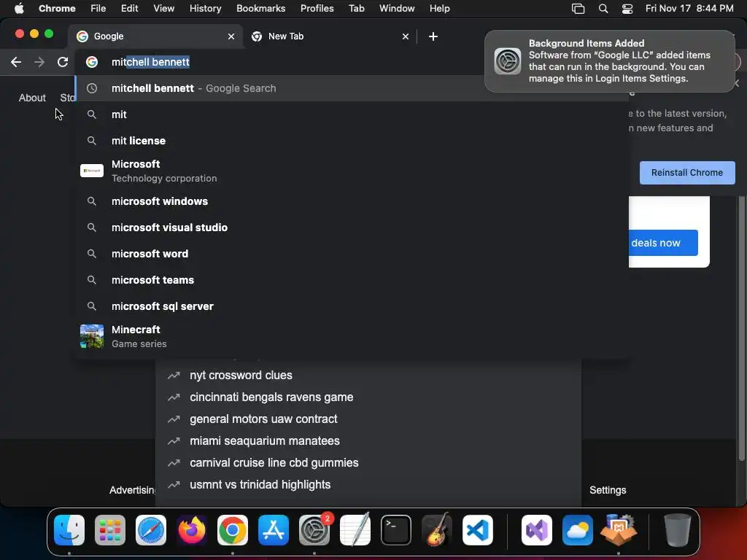Pick the 'microsoft visual studio' suggestion

tap(352, 227)
